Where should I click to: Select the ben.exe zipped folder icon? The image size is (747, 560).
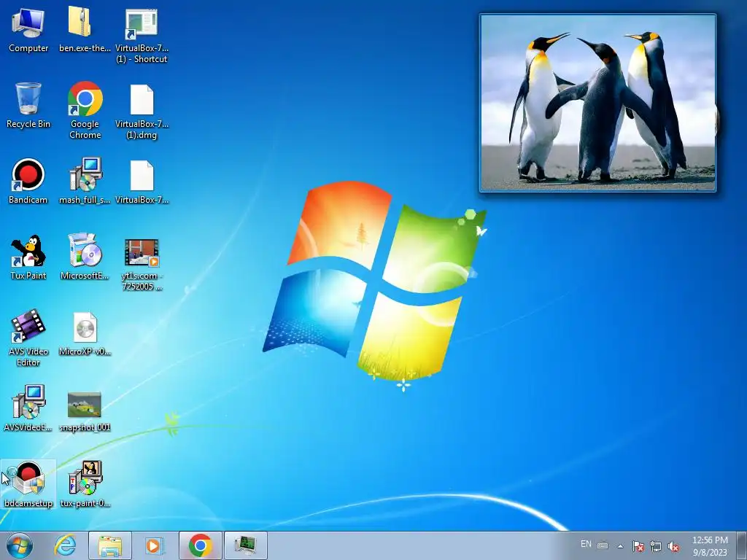pos(85,29)
